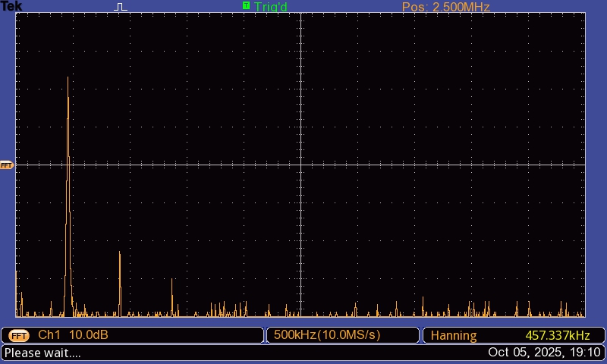Click the green T trigger status icon

pos(246,6)
